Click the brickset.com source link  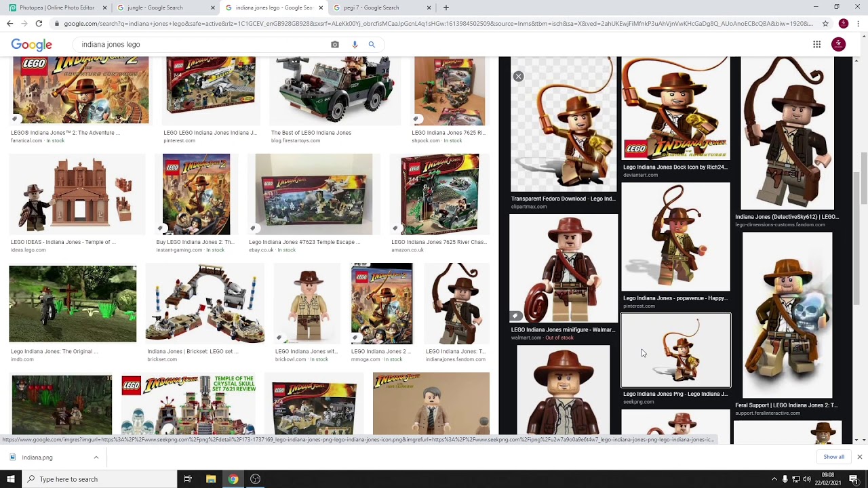162,359
